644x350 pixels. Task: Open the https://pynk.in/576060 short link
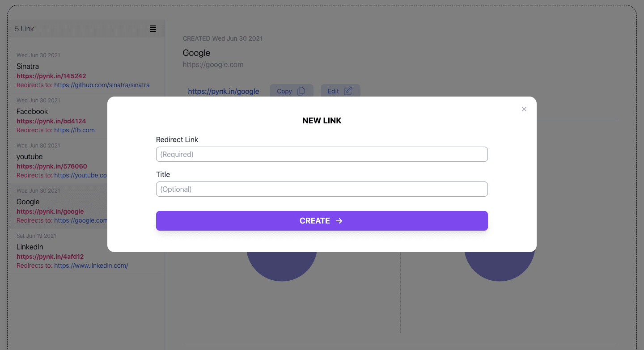[x=52, y=166]
